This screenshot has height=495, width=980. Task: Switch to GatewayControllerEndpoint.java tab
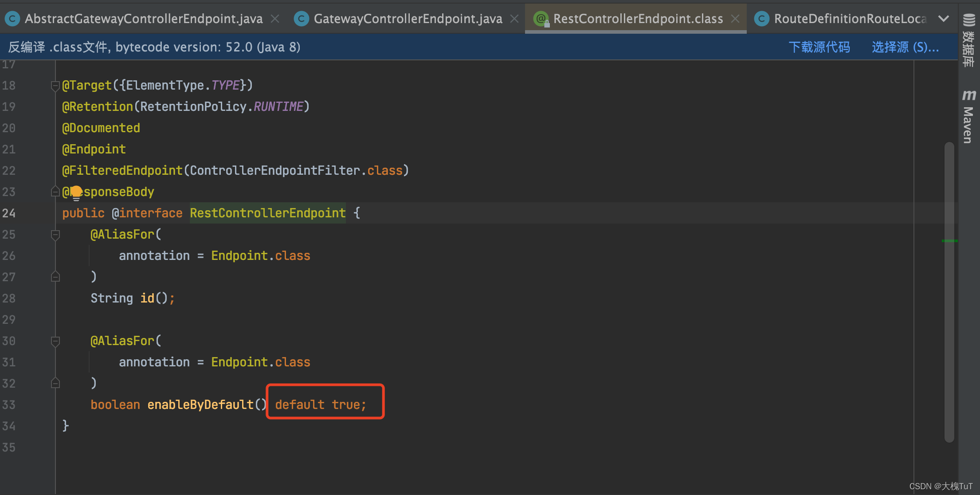[x=408, y=19]
